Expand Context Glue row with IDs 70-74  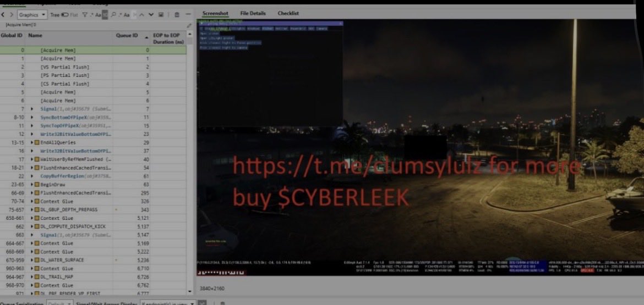(x=32, y=202)
